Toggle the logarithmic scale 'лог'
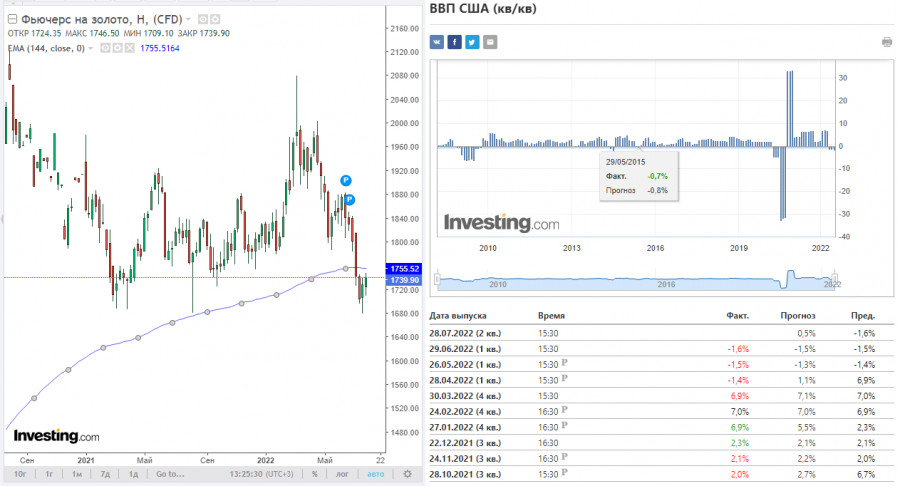 [x=341, y=476]
